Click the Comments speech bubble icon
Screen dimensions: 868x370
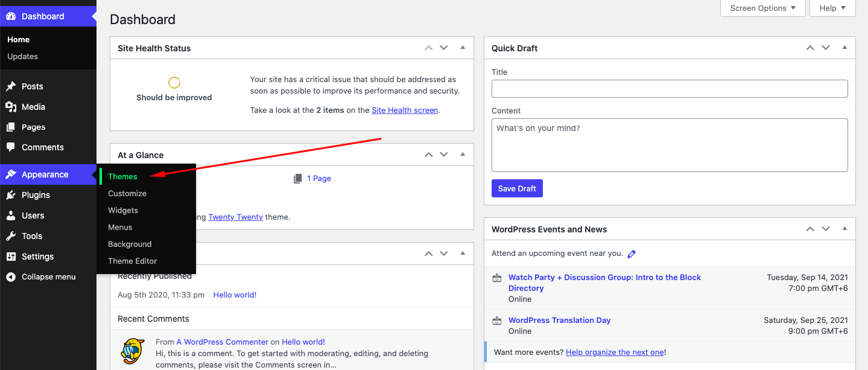(11, 147)
